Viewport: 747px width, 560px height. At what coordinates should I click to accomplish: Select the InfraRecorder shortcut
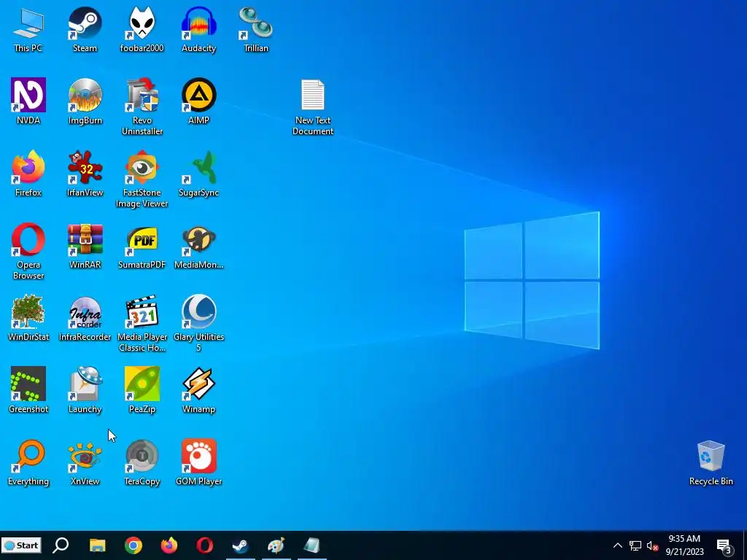click(x=85, y=318)
